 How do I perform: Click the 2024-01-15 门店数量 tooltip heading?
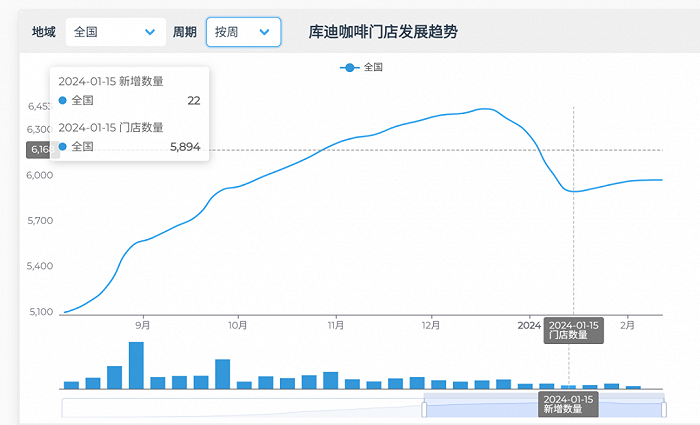[x=111, y=128]
